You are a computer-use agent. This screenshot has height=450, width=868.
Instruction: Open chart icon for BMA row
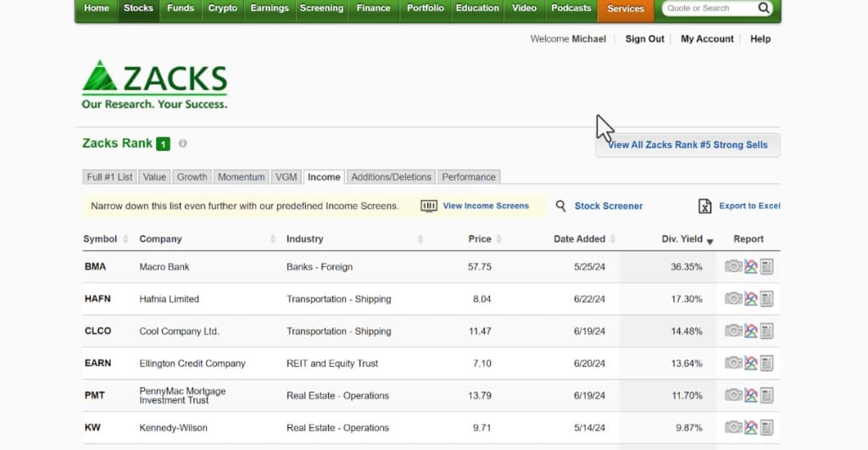tap(751, 266)
